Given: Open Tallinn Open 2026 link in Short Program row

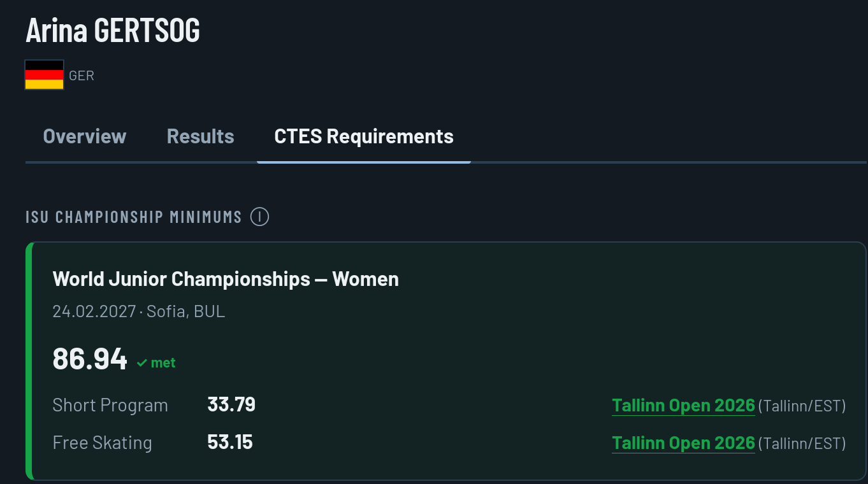Looking at the screenshot, I should [683, 405].
